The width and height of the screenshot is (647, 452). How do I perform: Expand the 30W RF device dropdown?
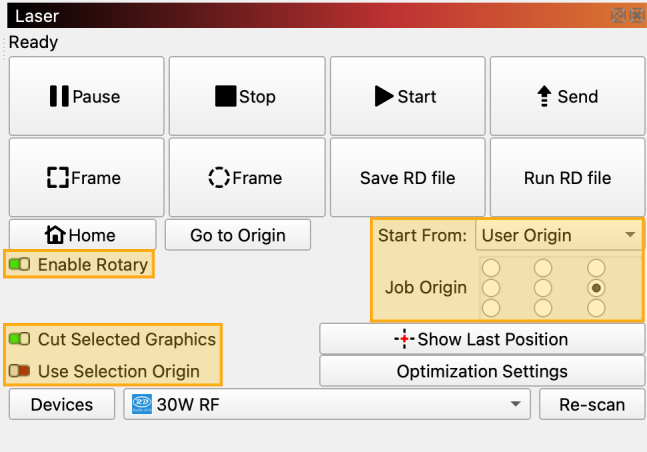[x=326, y=405]
